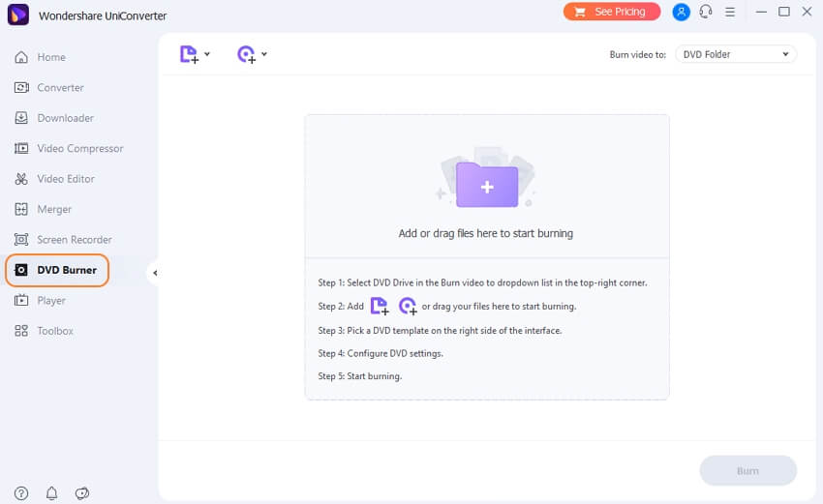Expand the Add Files dropdown arrow
This screenshot has height=504, width=823.
coord(207,54)
